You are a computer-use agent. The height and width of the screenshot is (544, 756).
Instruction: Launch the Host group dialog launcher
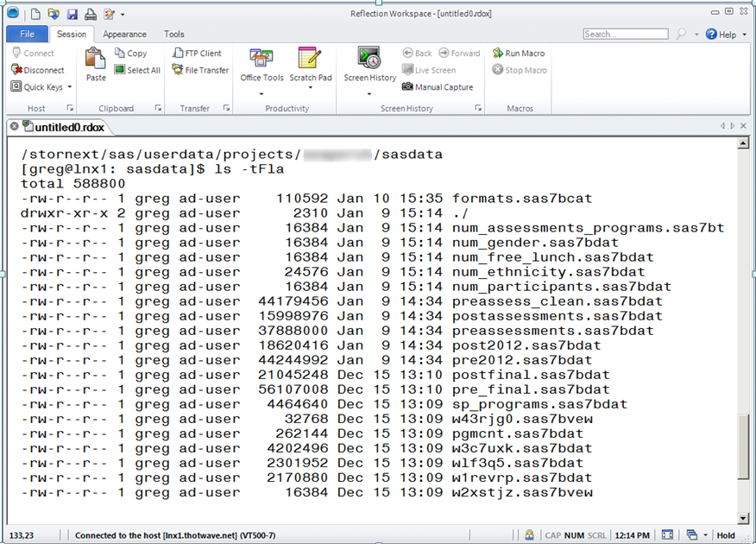click(x=70, y=108)
